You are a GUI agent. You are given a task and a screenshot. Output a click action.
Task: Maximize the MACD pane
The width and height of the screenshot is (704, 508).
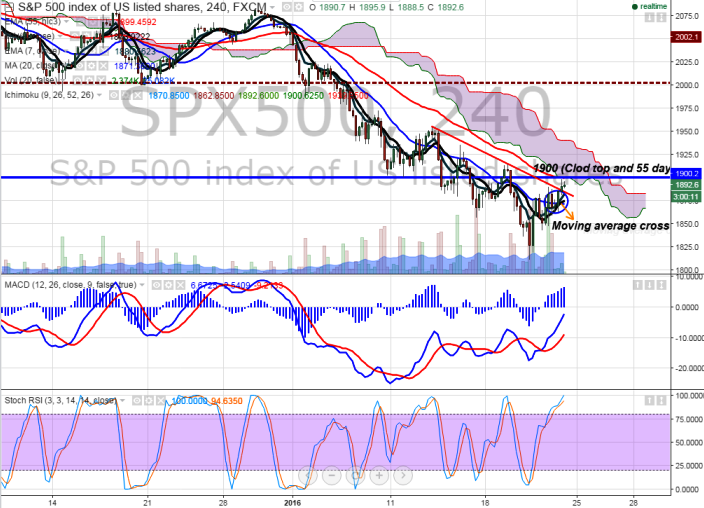[x=661, y=285]
